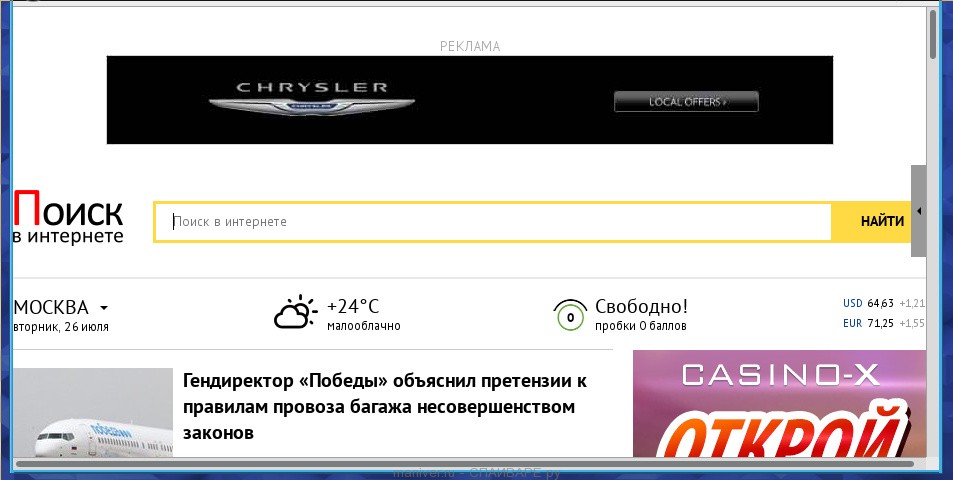The width and height of the screenshot is (953, 480).
Task: Open the МОСКВА city dropdown
Action: coord(61,307)
